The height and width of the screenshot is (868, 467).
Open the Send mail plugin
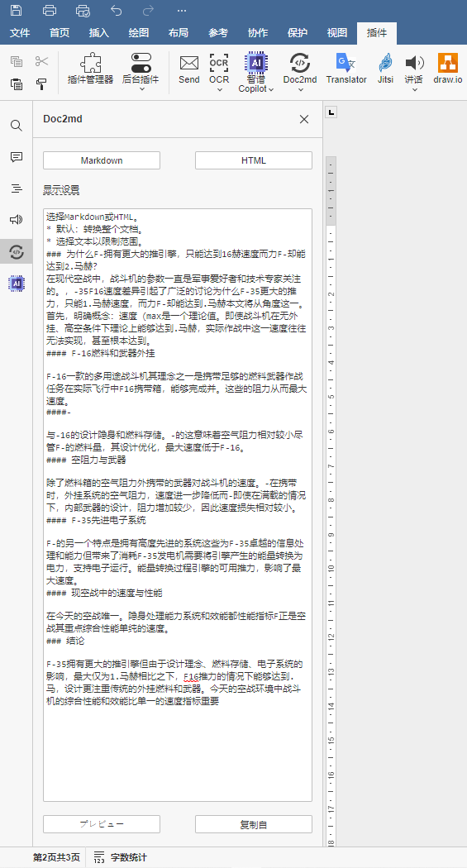coord(189,68)
